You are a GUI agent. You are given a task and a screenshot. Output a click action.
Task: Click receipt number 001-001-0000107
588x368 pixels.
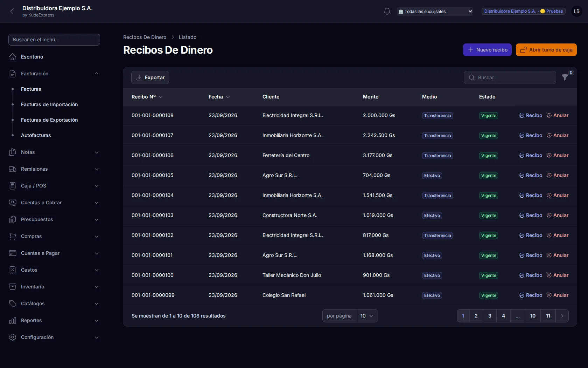[x=152, y=135]
